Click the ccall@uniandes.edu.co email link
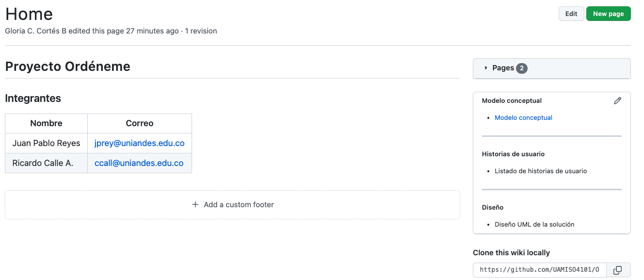The width and height of the screenshot is (644, 280). pos(139,163)
